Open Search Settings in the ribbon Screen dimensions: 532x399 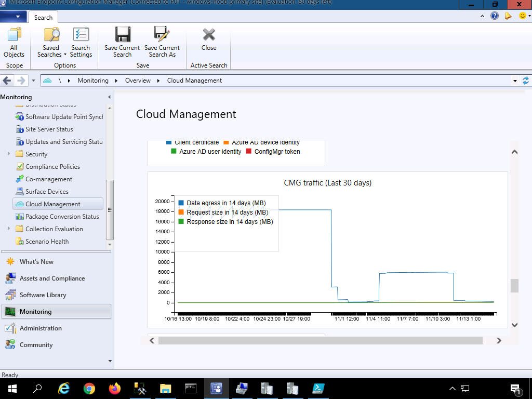81,42
